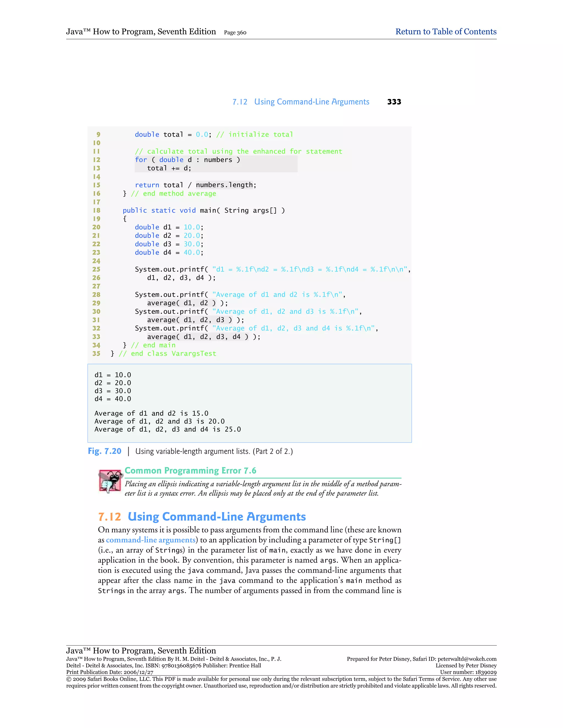The image size is (563, 728).
Task: Click the Safari ID email address in the footer
Action: (x=467, y=659)
